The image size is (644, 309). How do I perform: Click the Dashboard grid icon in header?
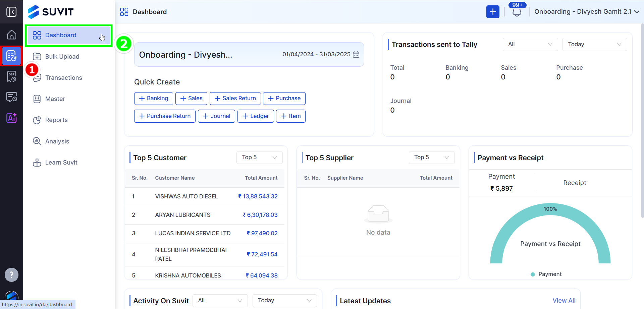click(x=124, y=12)
